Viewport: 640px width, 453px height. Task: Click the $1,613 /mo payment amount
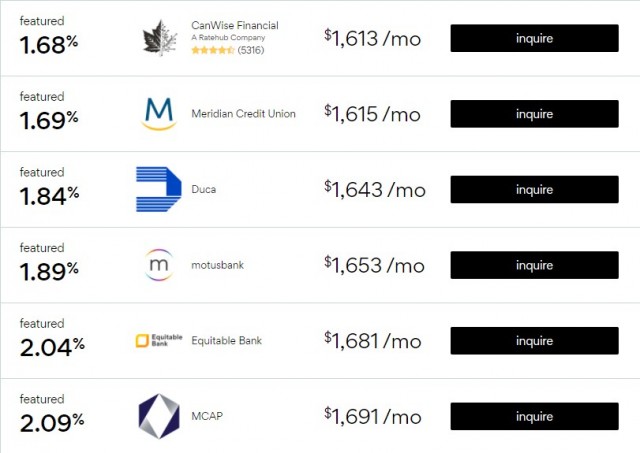tap(373, 38)
